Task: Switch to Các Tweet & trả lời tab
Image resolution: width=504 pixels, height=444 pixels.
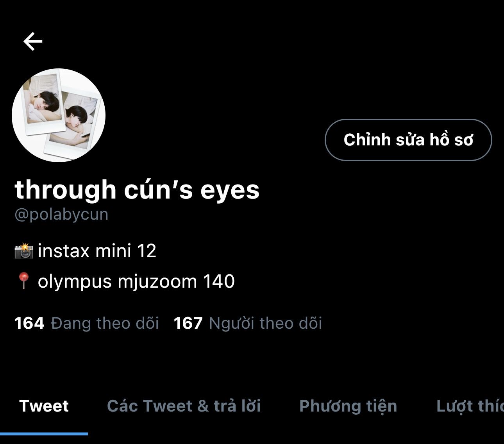Action: [184, 406]
